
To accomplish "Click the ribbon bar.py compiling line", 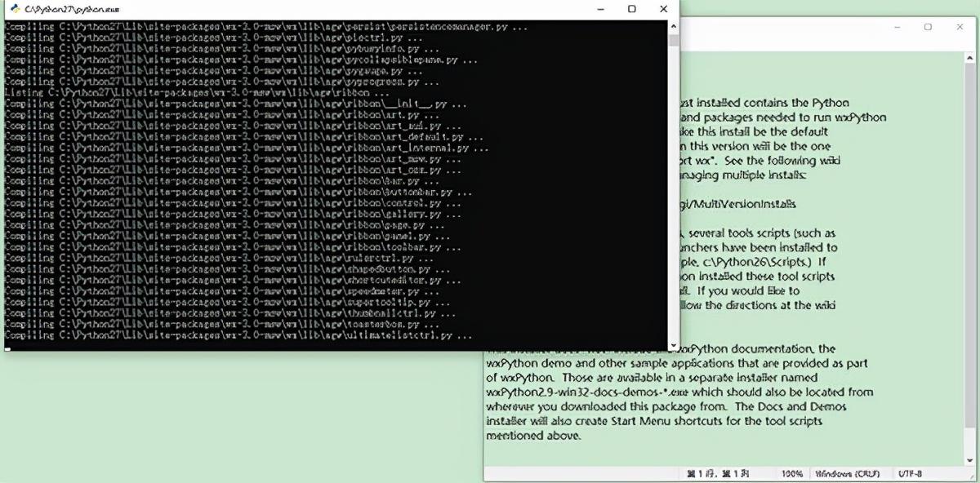I will pyautogui.click(x=222, y=181).
